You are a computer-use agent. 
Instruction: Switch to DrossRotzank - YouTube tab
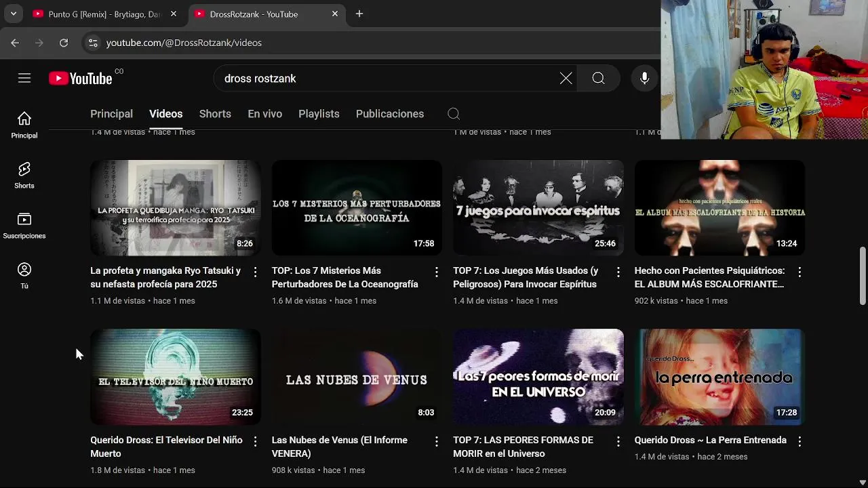click(266, 14)
